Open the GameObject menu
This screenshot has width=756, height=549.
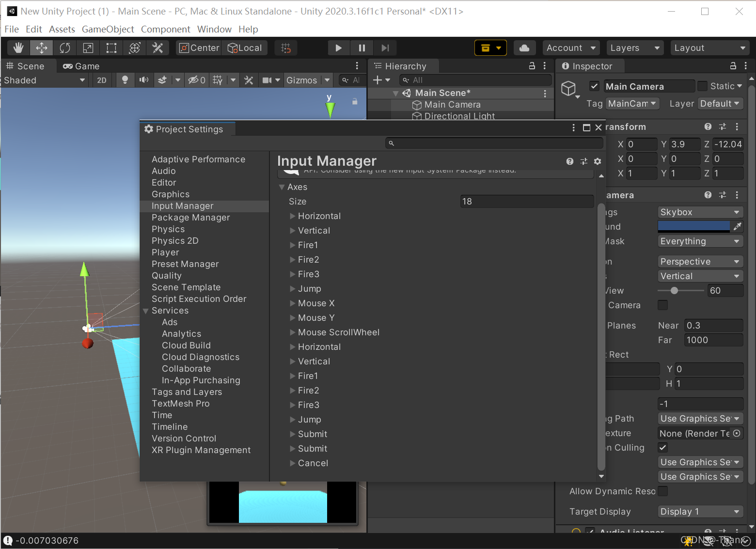tap(108, 29)
